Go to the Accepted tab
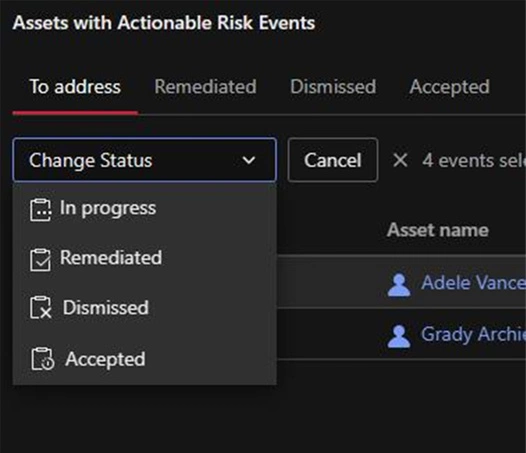Viewport: 526px width, 453px height. pos(450,87)
